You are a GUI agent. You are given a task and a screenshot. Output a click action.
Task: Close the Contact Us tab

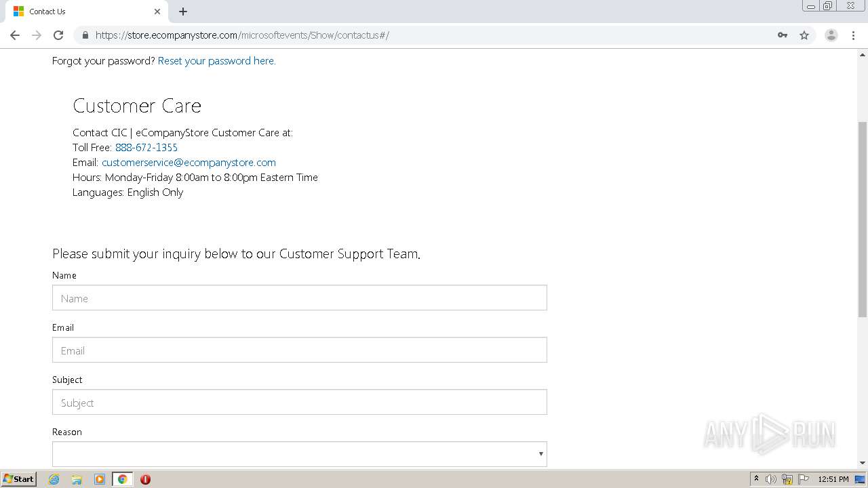point(157,12)
